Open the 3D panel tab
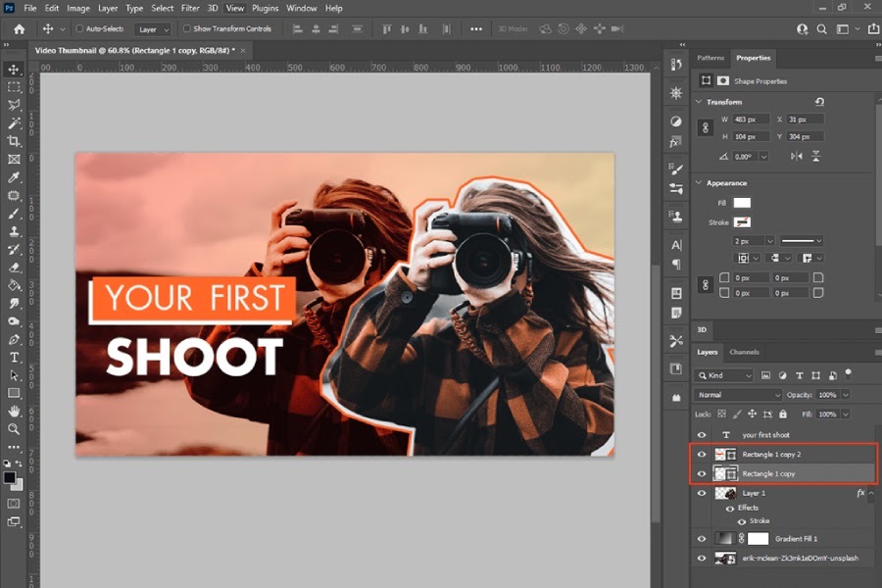Screen dimensions: 882x588 click(702, 329)
